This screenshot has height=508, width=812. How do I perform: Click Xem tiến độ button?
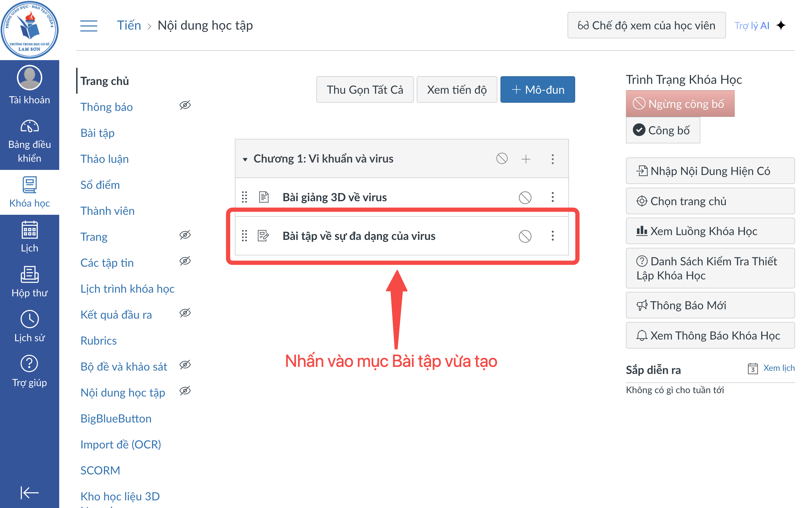457,90
